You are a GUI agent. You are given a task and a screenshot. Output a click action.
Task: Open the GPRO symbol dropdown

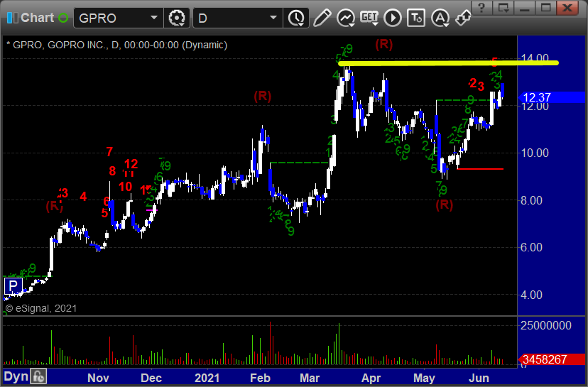[x=154, y=18]
